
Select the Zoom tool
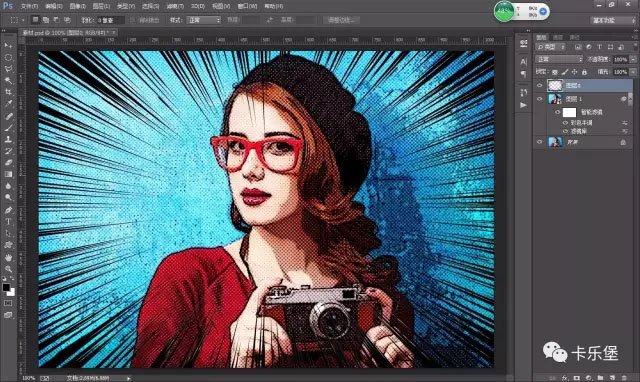(x=8, y=269)
